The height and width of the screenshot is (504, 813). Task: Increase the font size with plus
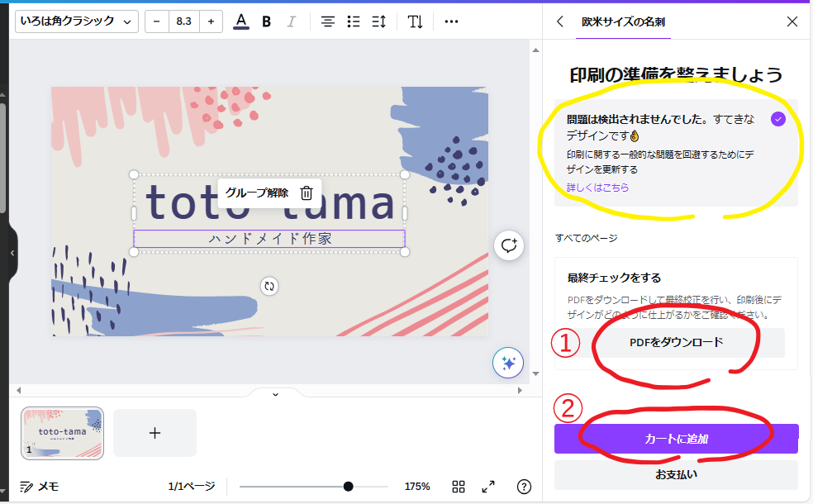tap(211, 21)
